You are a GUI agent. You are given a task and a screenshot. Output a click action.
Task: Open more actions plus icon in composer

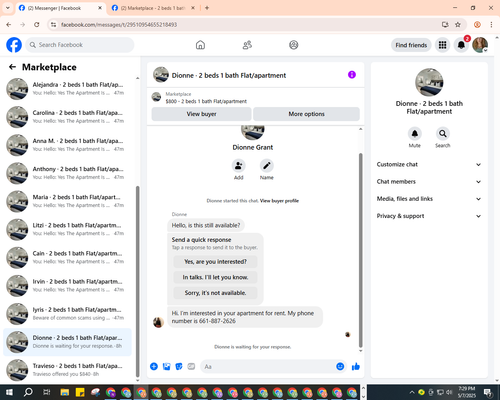[x=154, y=367]
